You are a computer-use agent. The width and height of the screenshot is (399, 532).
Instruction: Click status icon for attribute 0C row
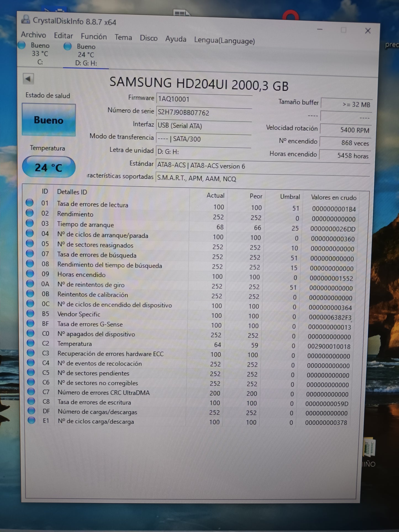tap(30, 303)
